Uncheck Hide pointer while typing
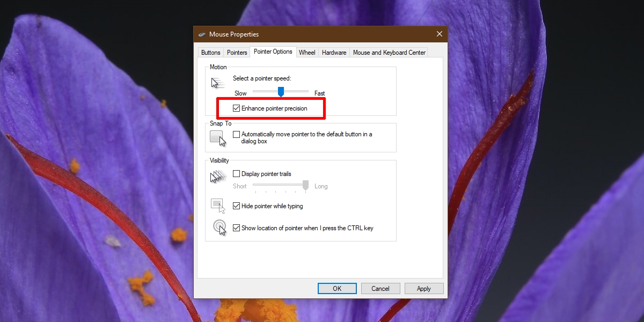644x322 pixels. pos(237,206)
